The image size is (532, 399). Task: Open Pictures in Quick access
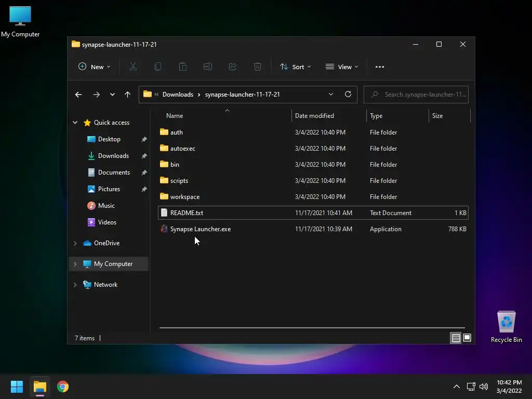109,189
